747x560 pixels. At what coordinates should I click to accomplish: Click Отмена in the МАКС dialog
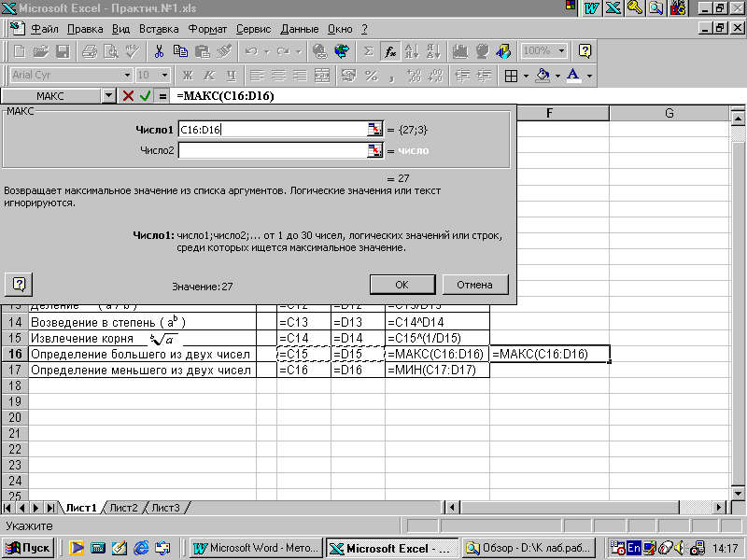[475, 285]
